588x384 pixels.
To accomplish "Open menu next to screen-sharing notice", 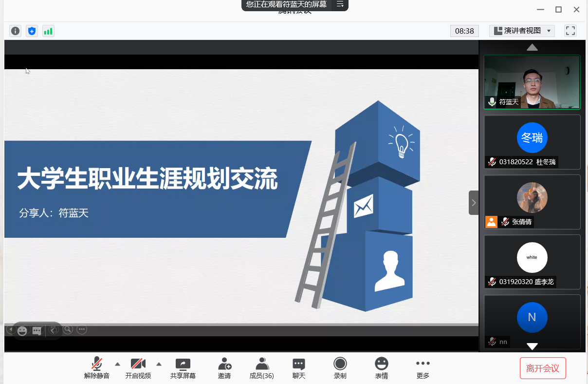I will click(x=340, y=4).
